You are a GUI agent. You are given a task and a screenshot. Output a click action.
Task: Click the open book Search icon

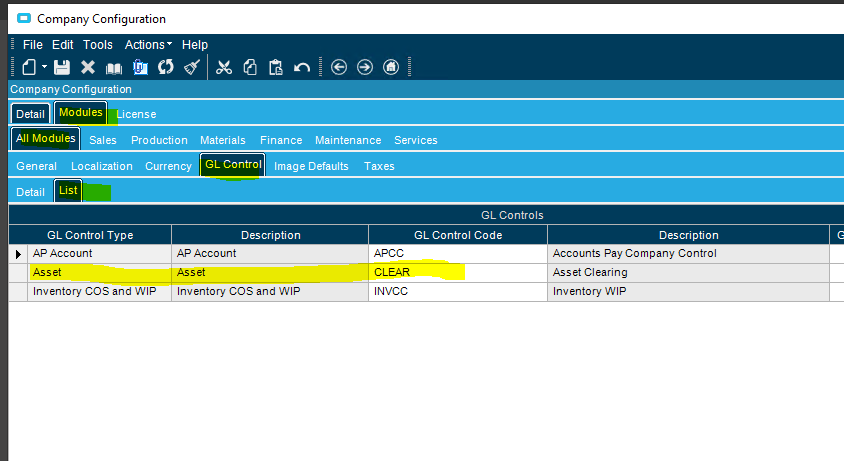tap(114, 68)
